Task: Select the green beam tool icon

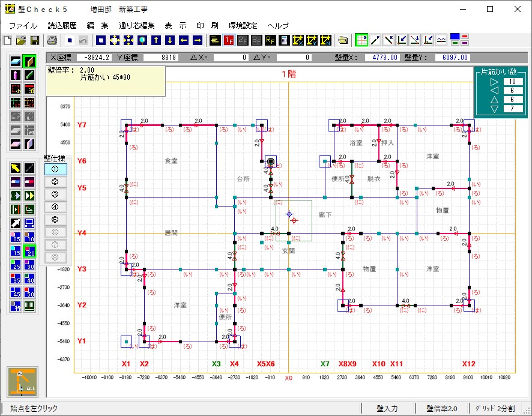Action: point(29,75)
